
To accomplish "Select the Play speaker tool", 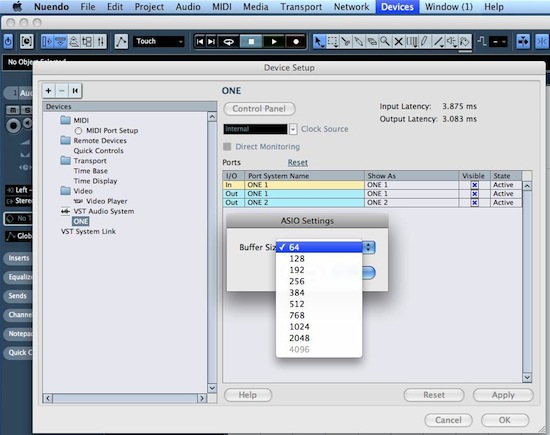I will pos(451,41).
